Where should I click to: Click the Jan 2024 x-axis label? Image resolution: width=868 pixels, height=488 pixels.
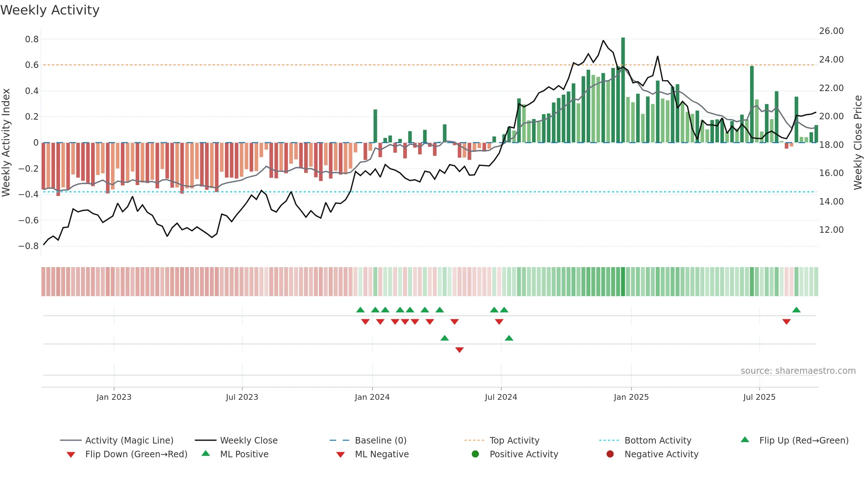(x=373, y=397)
